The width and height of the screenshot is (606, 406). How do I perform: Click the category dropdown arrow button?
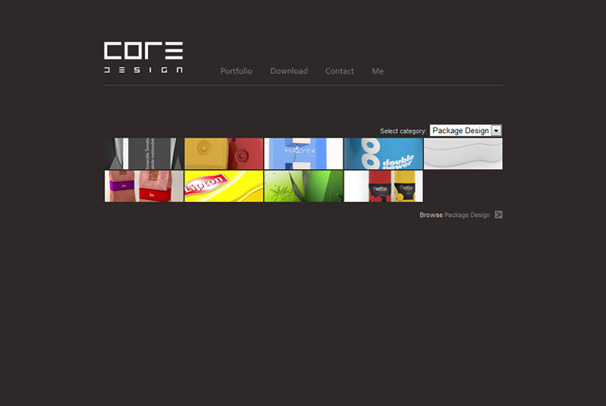pyautogui.click(x=496, y=130)
